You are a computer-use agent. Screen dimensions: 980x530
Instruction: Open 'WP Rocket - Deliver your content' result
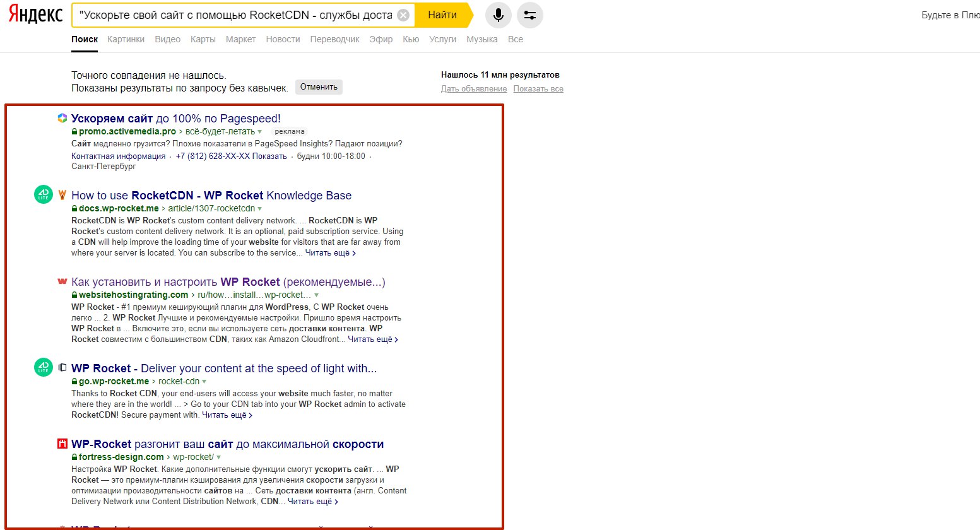pyautogui.click(x=224, y=368)
